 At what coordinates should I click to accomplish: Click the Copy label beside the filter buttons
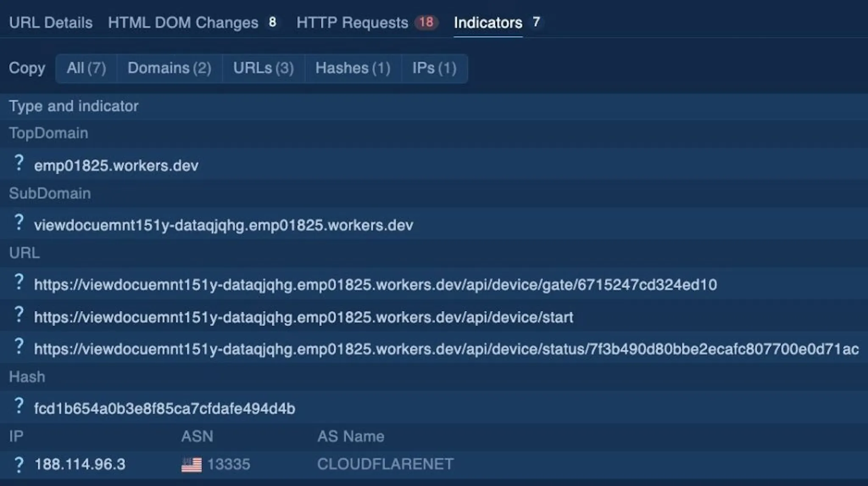click(x=27, y=68)
